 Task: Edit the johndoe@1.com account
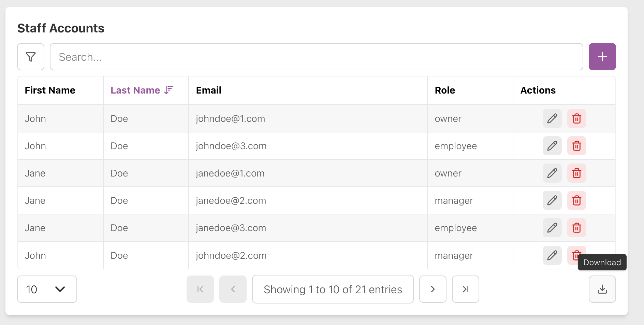pos(552,118)
